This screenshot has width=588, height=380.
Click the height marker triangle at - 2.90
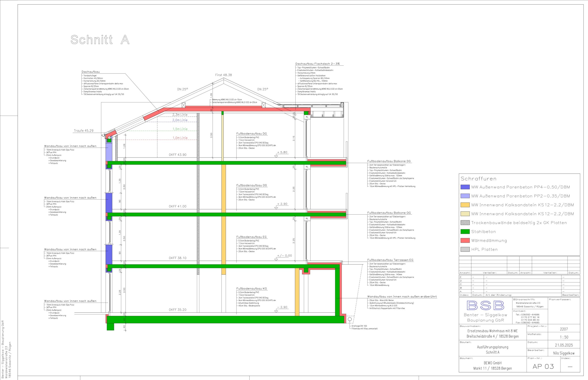pyautogui.click(x=276, y=311)
